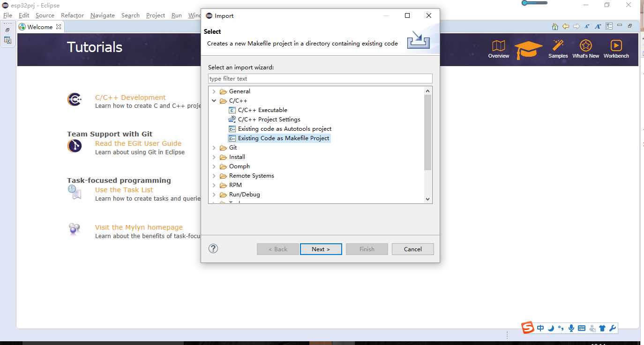This screenshot has height=345, width=644.
Task: Open Customize page icon in Welcome toolbar
Action: click(x=609, y=27)
